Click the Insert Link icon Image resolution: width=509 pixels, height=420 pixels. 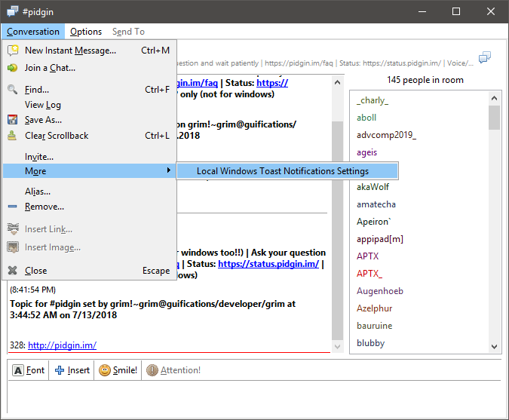pos(13,229)
